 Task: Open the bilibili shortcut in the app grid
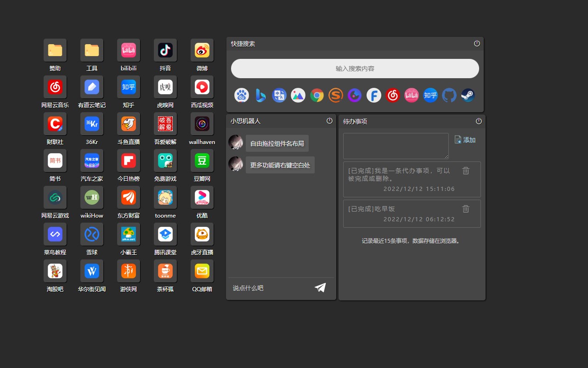129,50
